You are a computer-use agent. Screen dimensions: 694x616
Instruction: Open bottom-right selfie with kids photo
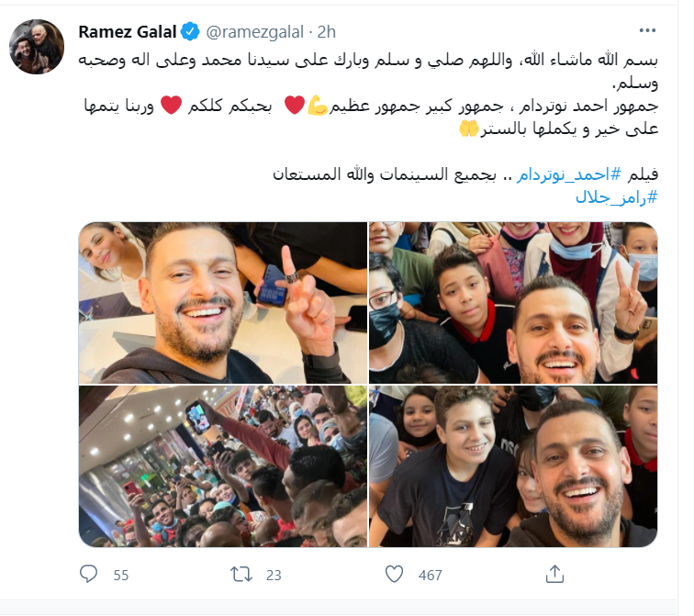pyautogui.click(x=513, y=466)
